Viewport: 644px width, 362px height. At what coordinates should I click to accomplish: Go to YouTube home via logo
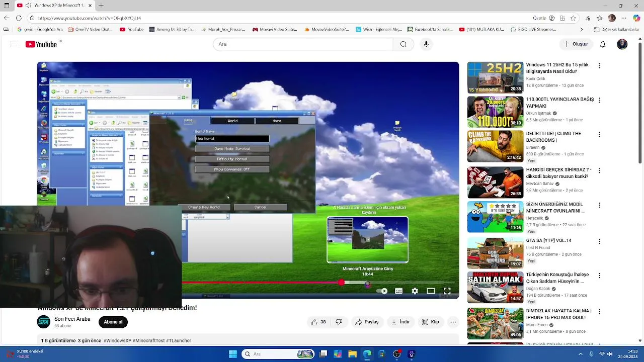coord(41,44)
